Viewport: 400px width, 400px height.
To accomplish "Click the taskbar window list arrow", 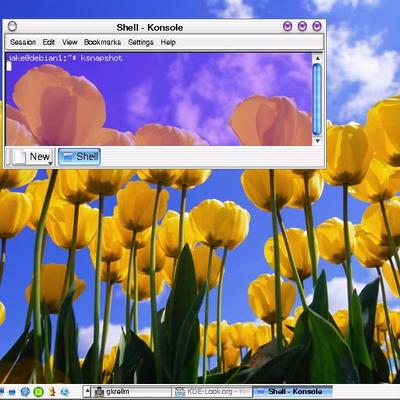I will pyautogui.click(x=87, y=392).
